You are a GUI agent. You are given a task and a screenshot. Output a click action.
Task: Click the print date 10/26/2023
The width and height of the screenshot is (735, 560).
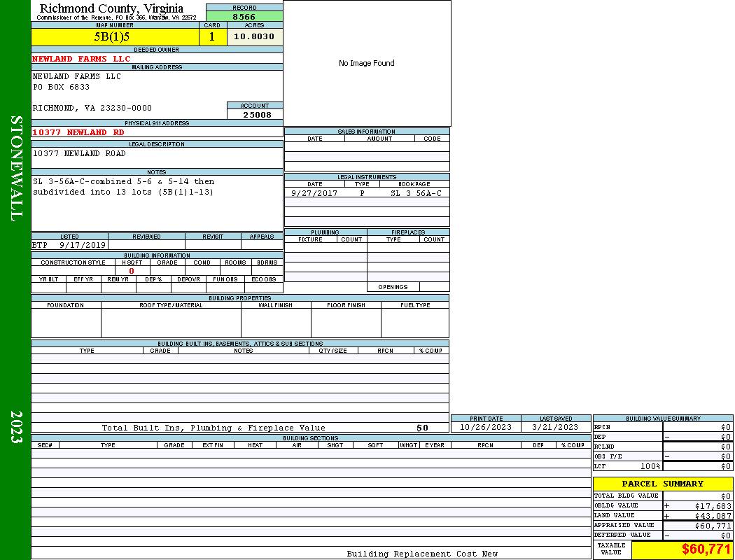[485, 427]
